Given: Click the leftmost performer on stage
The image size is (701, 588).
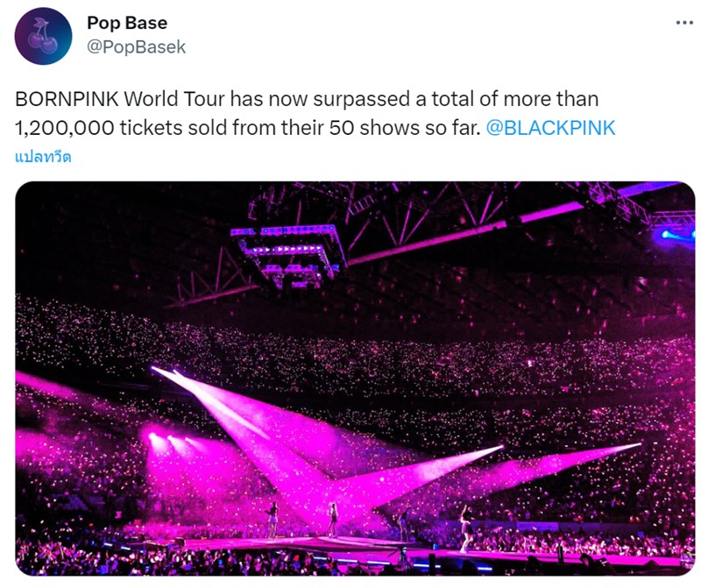Looking at the screenshot, I should [273, 520].
